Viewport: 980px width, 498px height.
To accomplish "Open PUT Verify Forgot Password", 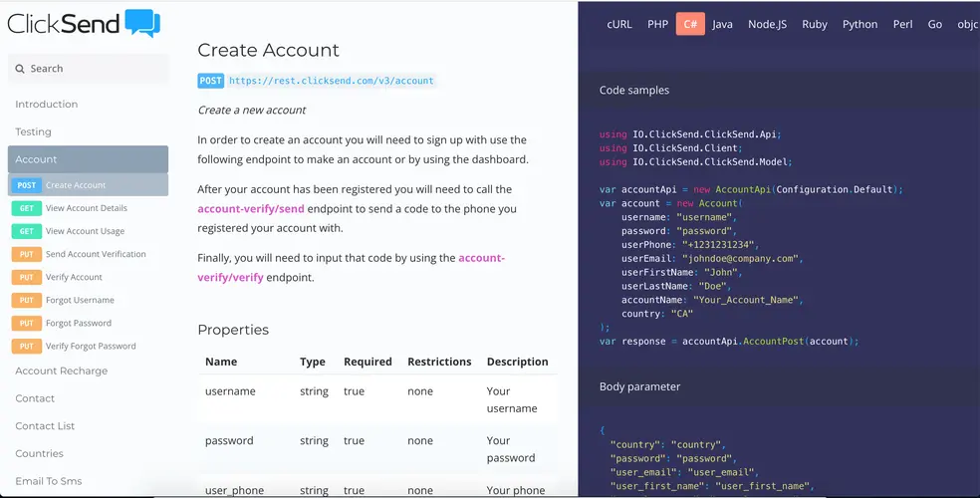I will pyautogui.click(x=74, y=347).
